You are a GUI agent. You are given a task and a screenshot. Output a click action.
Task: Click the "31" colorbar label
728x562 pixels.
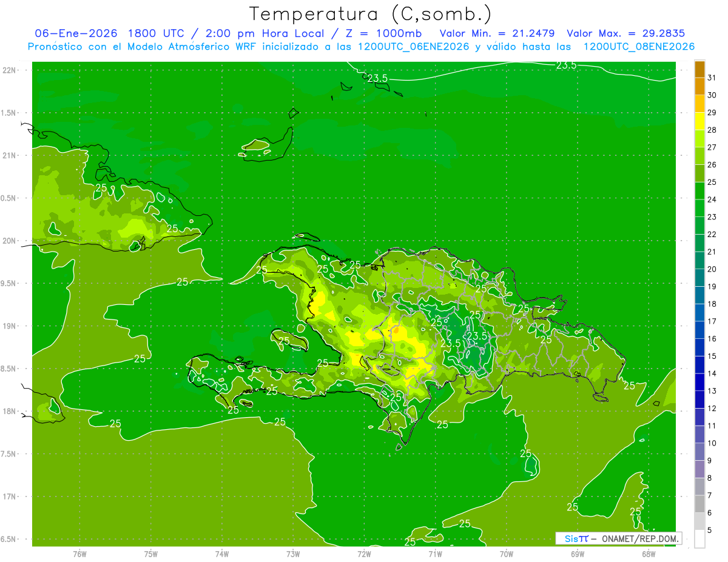tap(712, 78)
